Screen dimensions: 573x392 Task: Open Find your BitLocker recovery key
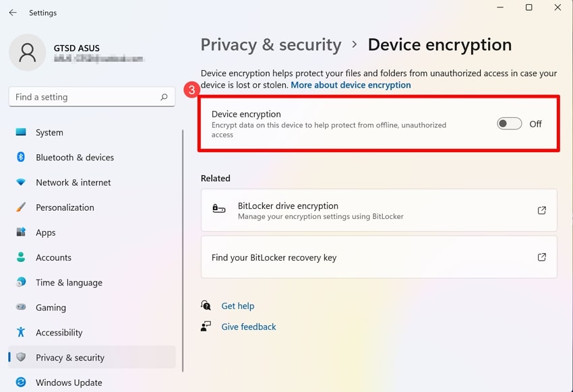pos(379,257)
